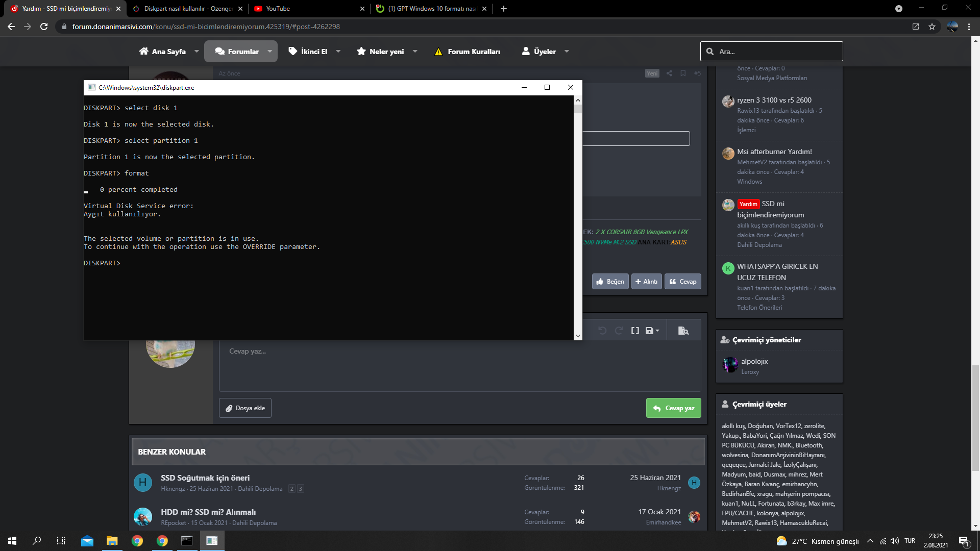This screenshot has width=980, height=551.
Task: Open the İkinci El menu item
Action: tap(308, 52)
